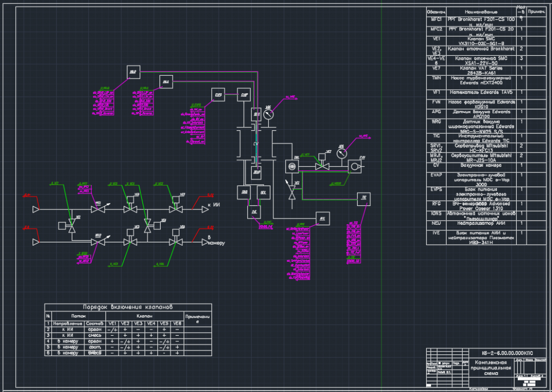Click the NEU neutralizer block
The height and width of the screenshot is (392, 552).
pyautogui.click(x=263, y=192)
